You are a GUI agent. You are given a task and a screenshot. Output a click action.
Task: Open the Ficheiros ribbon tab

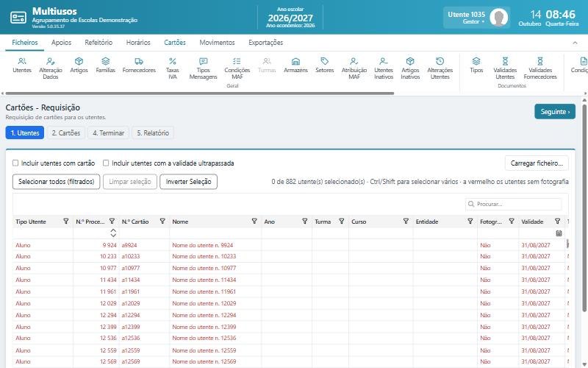tap(25, 43)
